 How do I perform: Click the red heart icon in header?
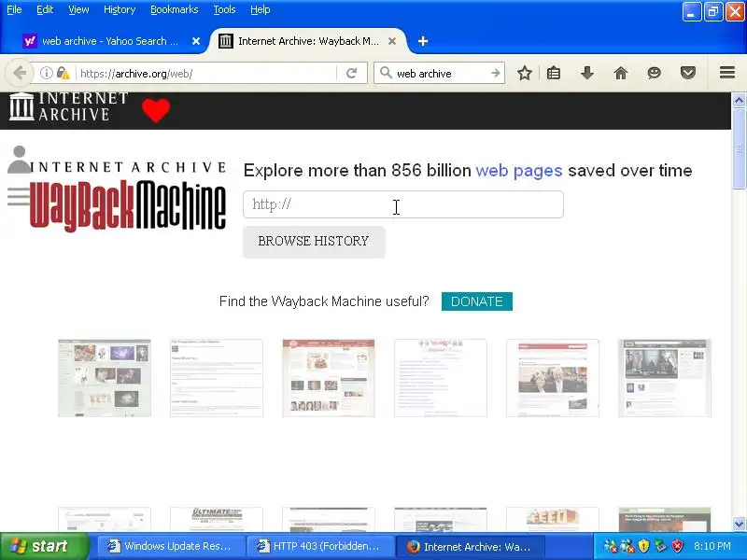pyautogui.click(x=156, y=110)
